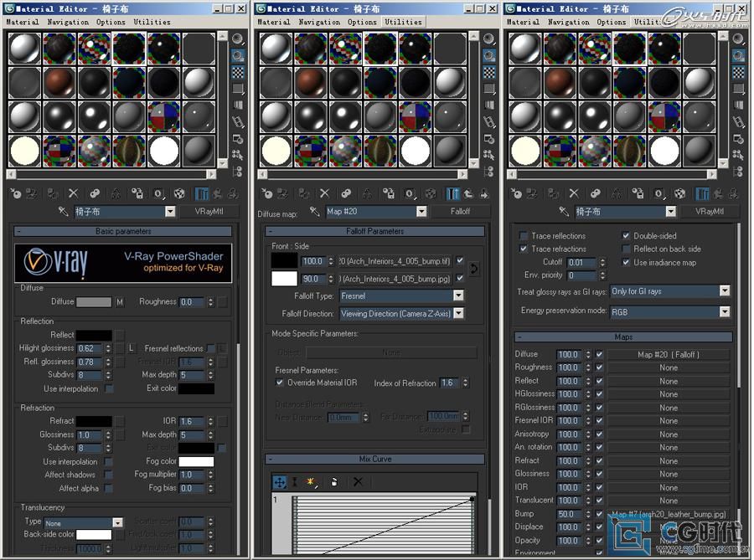This screenshot has height=560, width=754.
Task: Click Reset Map/Mtl X icon in left editor
Action: [73, 193]
